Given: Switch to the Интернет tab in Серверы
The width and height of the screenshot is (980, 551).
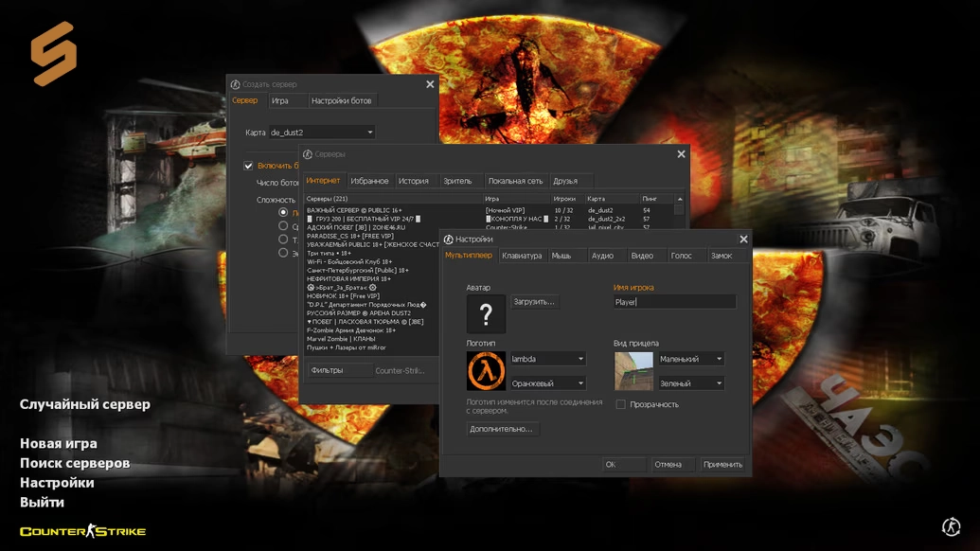Looking at the screenshot, I should 323,181.
